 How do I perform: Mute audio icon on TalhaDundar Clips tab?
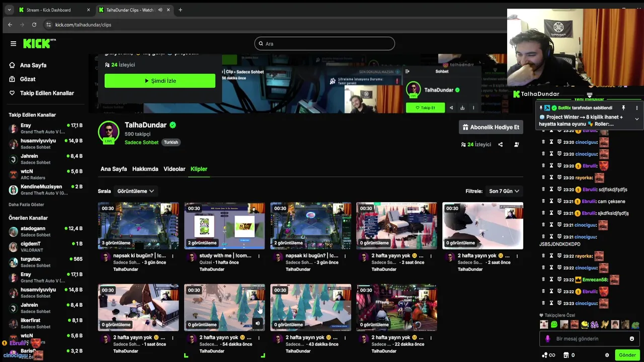coord(160,10)
